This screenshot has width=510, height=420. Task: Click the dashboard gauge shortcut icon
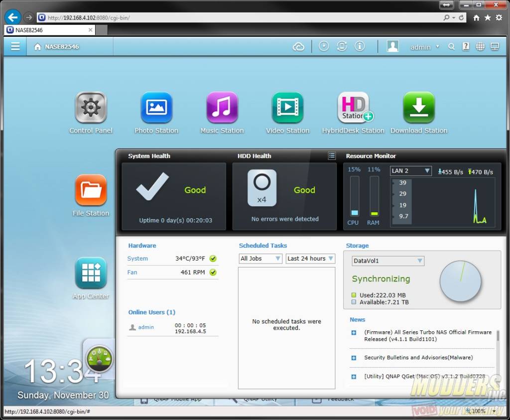tap(99, 359)
